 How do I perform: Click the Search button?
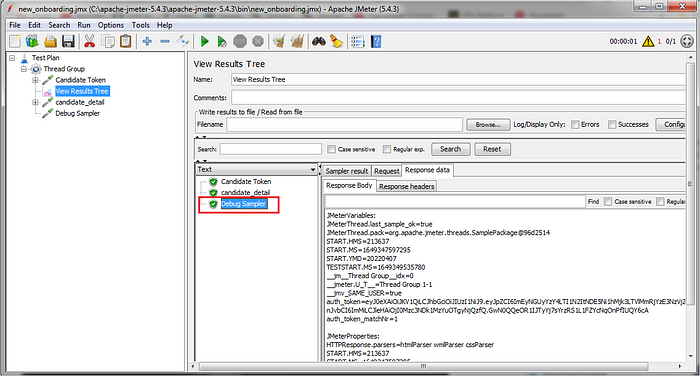450,149
